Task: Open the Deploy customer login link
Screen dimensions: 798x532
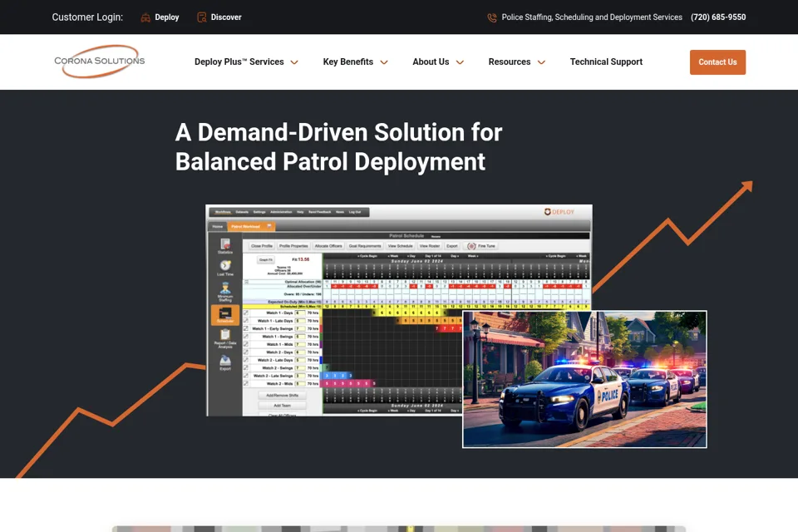Action: [x=167, y=17]
